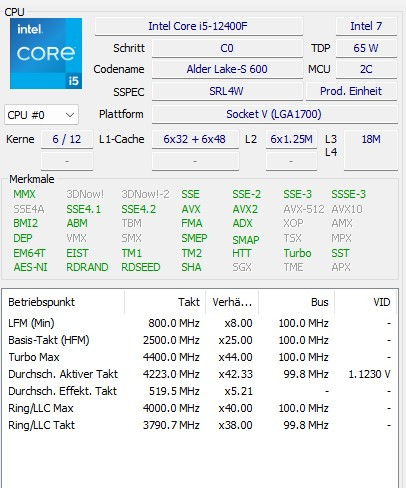Click the Alder Lake-S 600 codename field
The height and width of the screenshot is (488, 406).
coord(227,69)
